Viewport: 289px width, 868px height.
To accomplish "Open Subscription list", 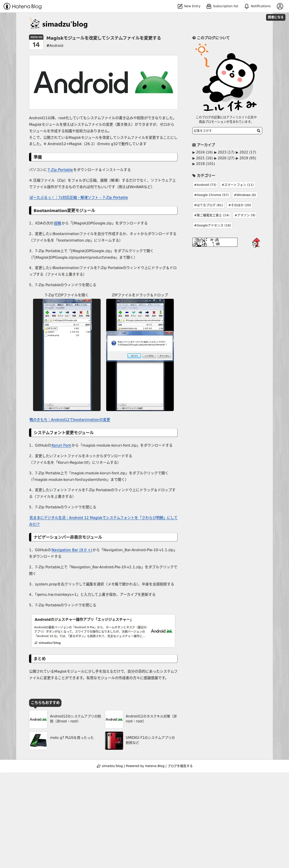I will pyautogui.click(x=222, y=6).
